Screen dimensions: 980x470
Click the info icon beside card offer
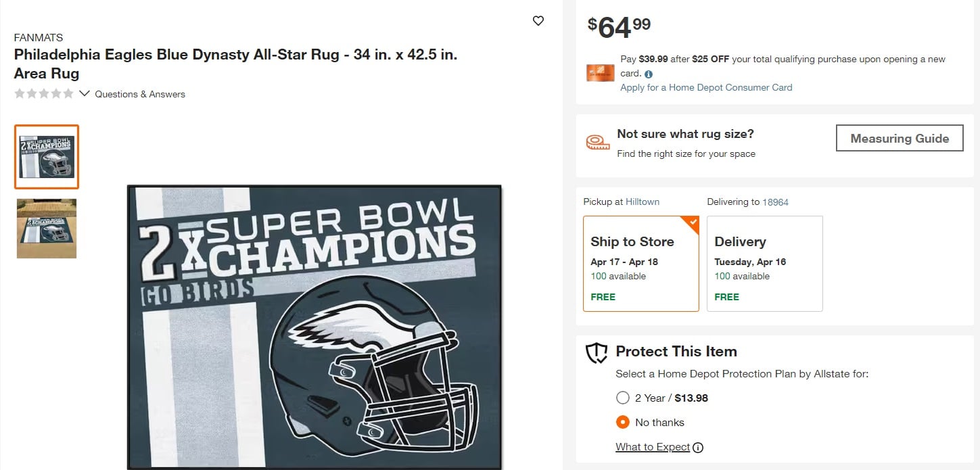tap(649, 74)
